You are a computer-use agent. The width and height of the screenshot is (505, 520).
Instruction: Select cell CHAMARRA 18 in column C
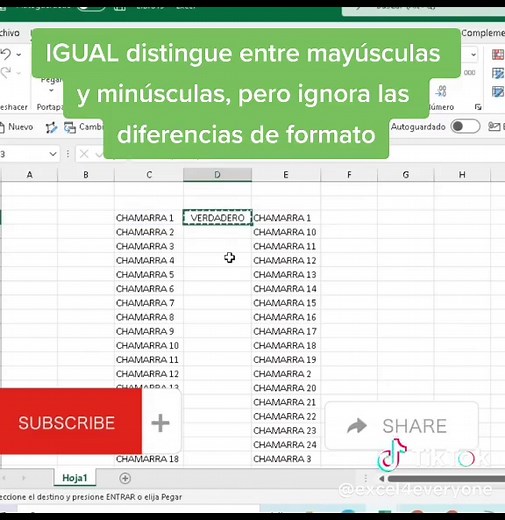(x=149, y=459)
